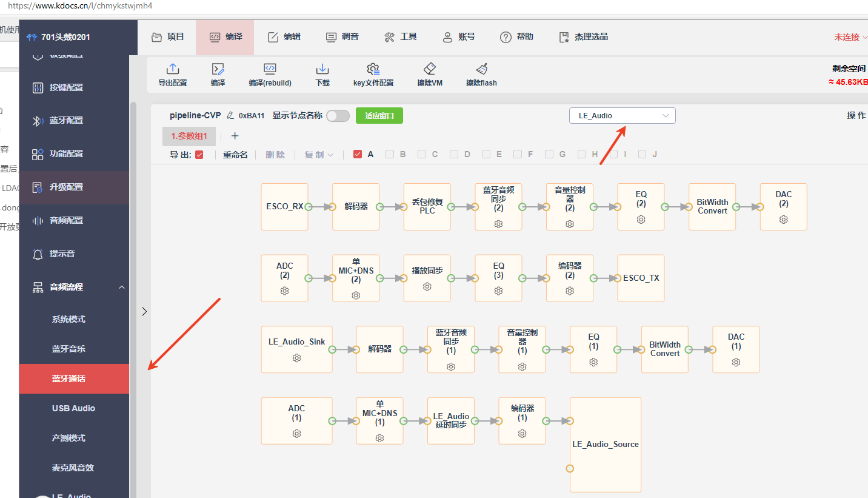Viewport: 868px width, 498px height.
Task: Open settings gear of 播放同步 node
Action: tap(427, 286)
